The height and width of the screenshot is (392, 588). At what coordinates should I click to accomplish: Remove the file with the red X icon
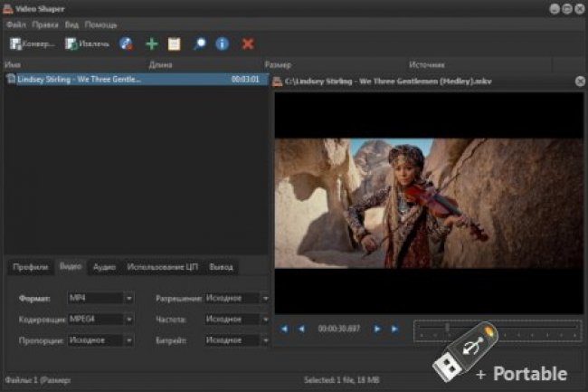248,43
